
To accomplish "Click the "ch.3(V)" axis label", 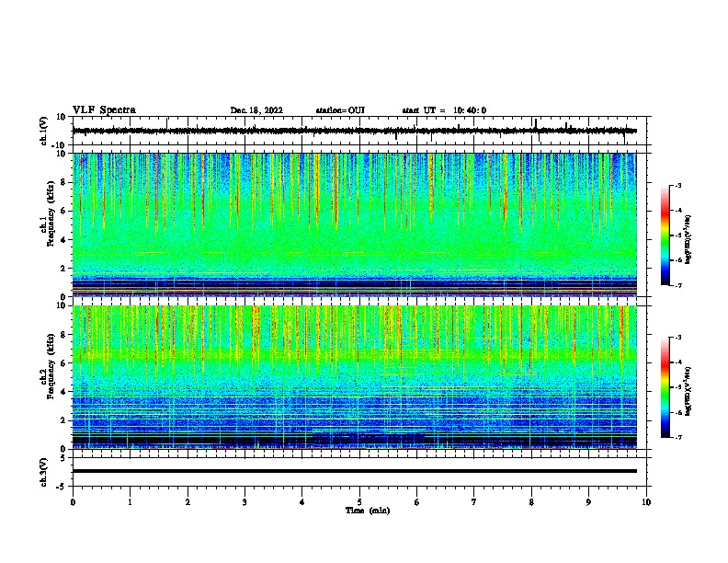I will (44, 472).
